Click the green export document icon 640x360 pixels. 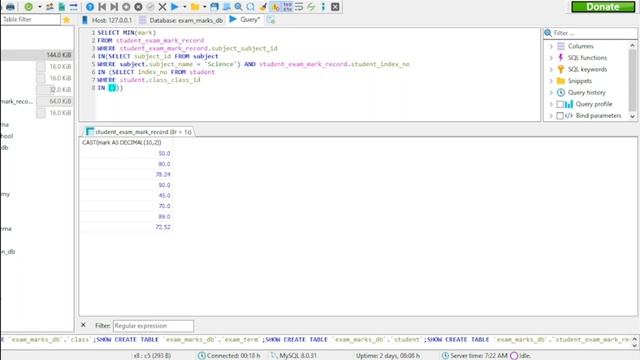pyautogui.click(x=62, y=7)
